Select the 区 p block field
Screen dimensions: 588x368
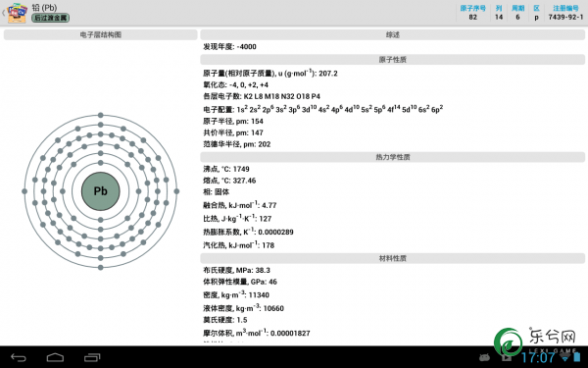pyautogui.click(x=537, y=13)
